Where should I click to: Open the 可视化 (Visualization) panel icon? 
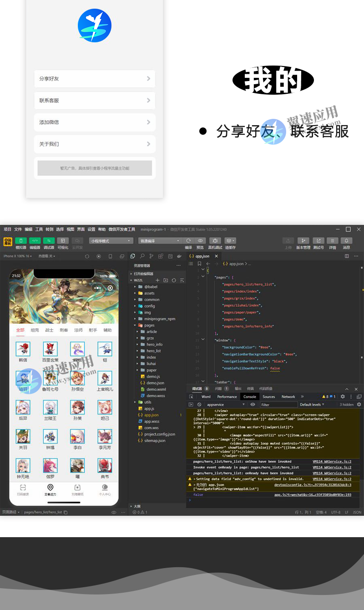[x=63, y=241]
